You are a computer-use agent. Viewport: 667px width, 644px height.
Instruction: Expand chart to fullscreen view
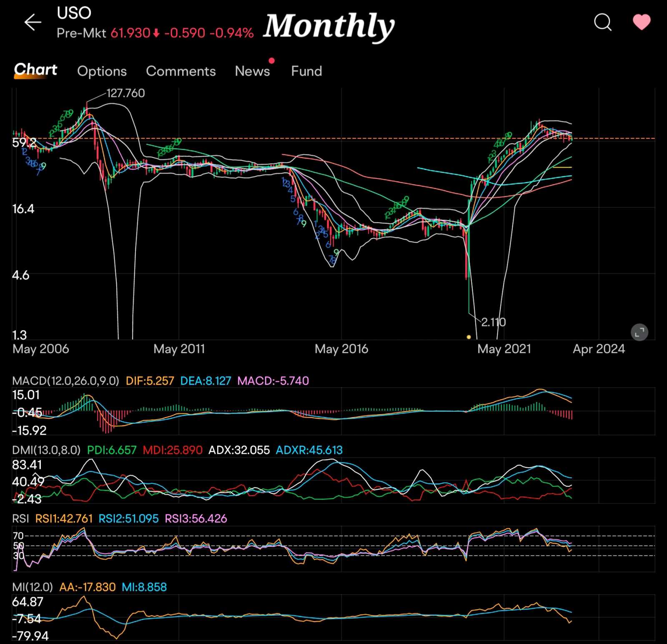click(639, 332)
